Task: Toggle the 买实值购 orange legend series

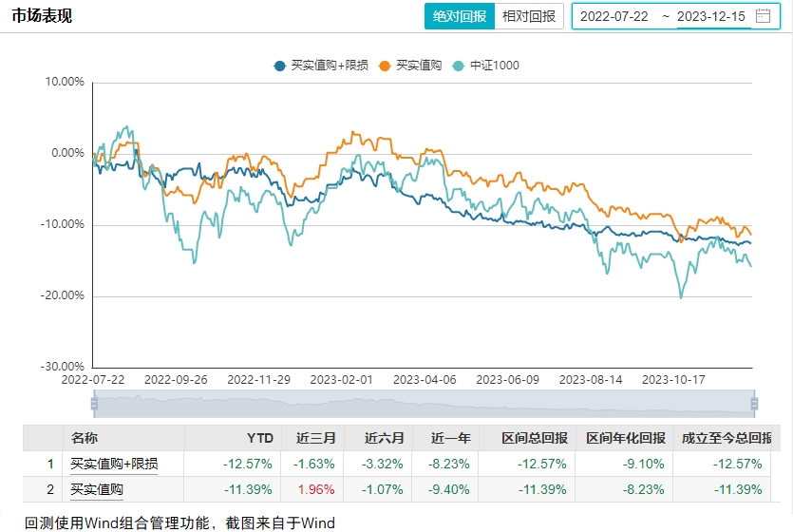Action: 410,66
